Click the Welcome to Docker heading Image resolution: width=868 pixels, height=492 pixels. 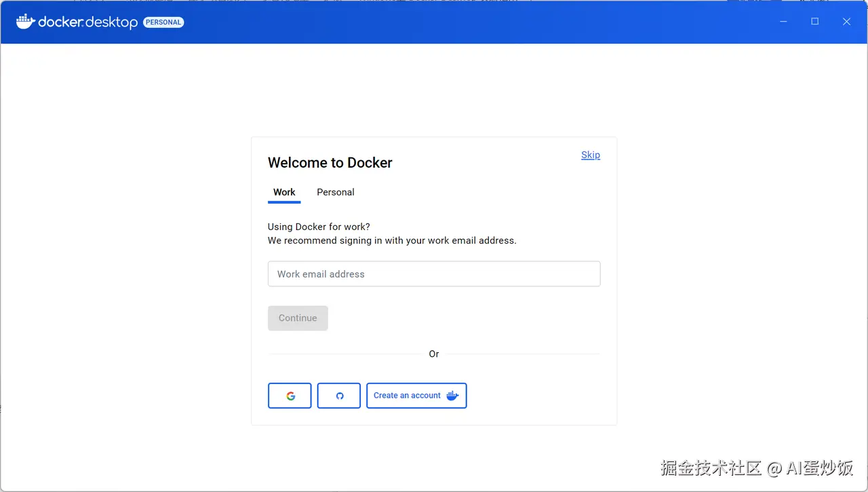click(x=330, y=163)
